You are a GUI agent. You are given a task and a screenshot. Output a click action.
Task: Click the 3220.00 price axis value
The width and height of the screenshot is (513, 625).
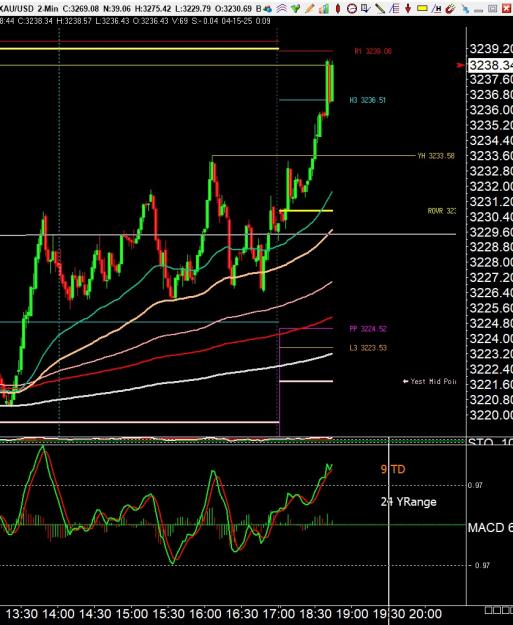491,415
